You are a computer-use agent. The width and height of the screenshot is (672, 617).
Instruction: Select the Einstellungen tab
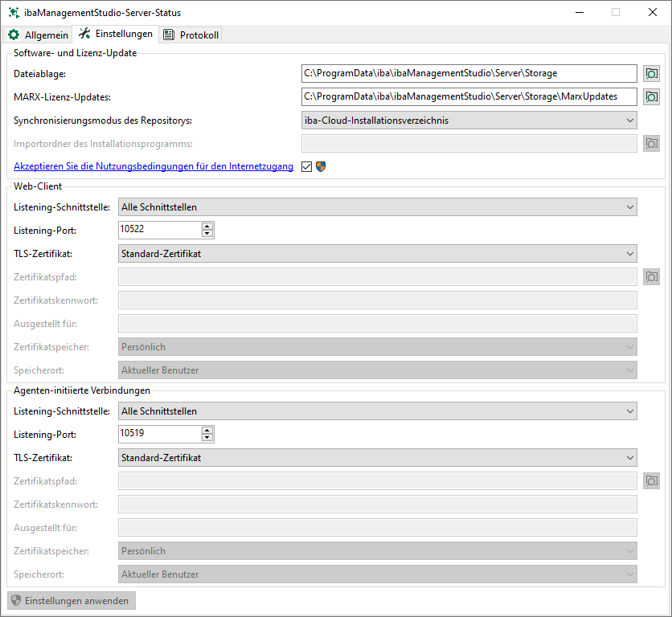click(116, 35)
